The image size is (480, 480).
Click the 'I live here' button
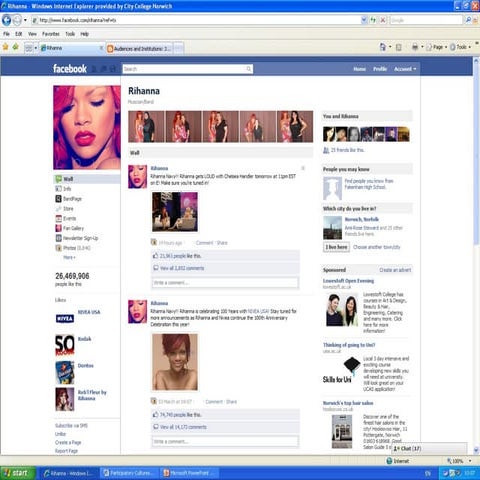click(336, 247)
